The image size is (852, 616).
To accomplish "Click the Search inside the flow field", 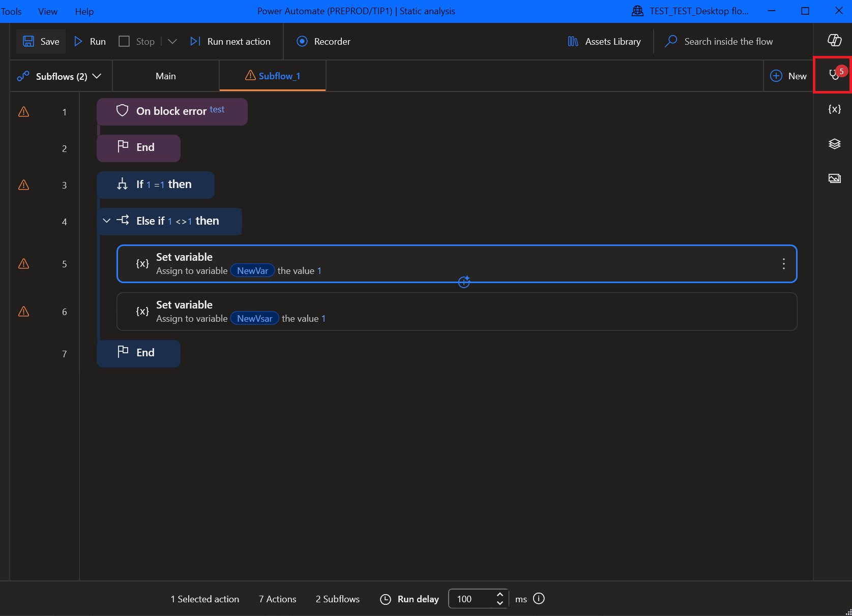I will click(x=727, y=41).
